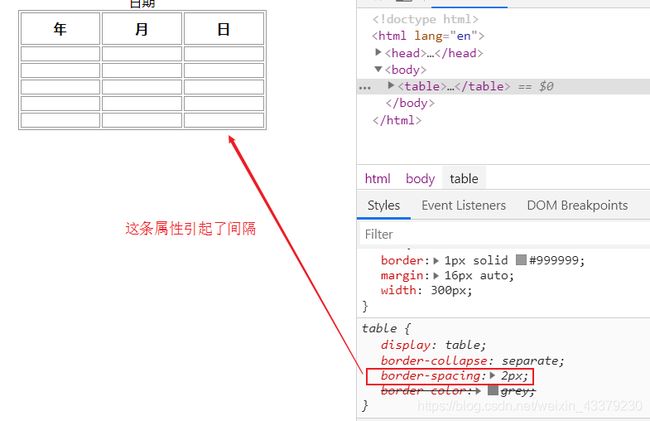Expand the table element node

point(390,85)
